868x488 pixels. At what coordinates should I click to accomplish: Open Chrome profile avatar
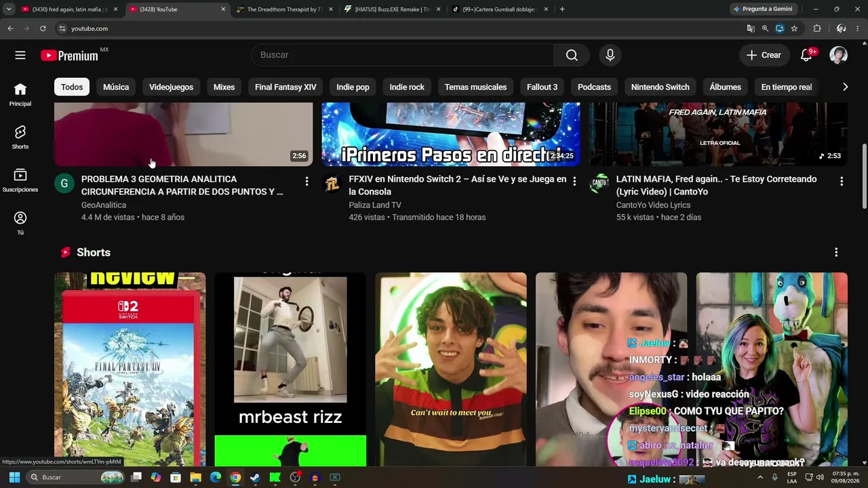[841, 28]
